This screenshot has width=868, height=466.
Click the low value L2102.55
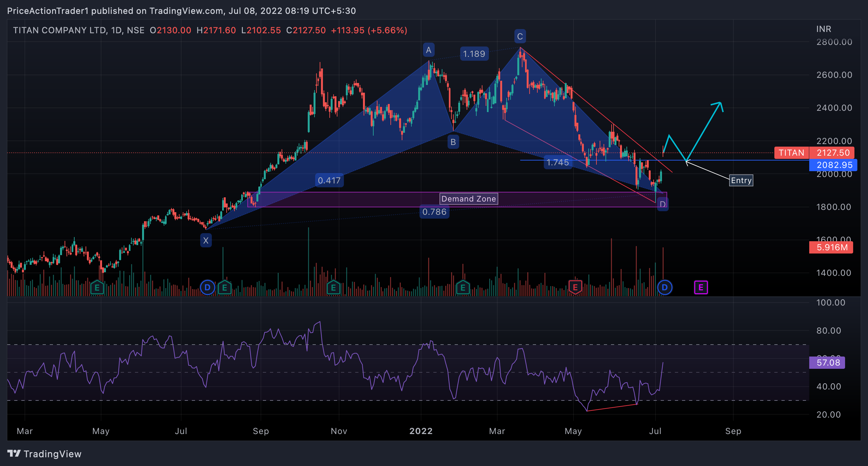[261, 30]
